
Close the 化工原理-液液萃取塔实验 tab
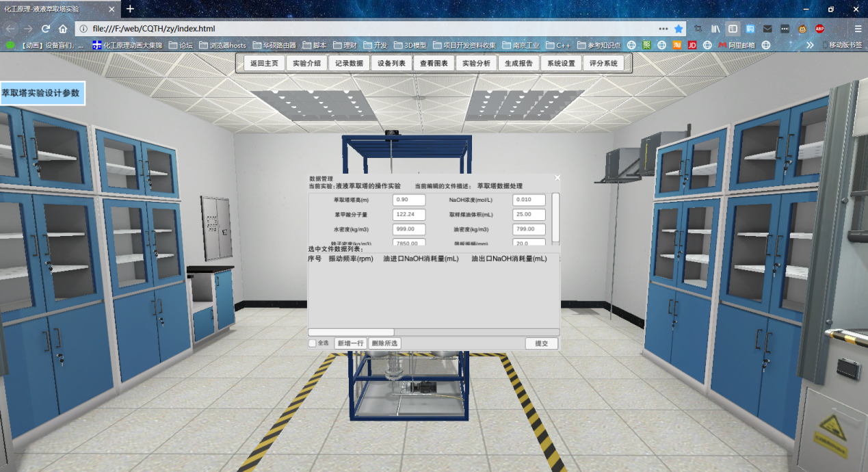tap(110, 9)
